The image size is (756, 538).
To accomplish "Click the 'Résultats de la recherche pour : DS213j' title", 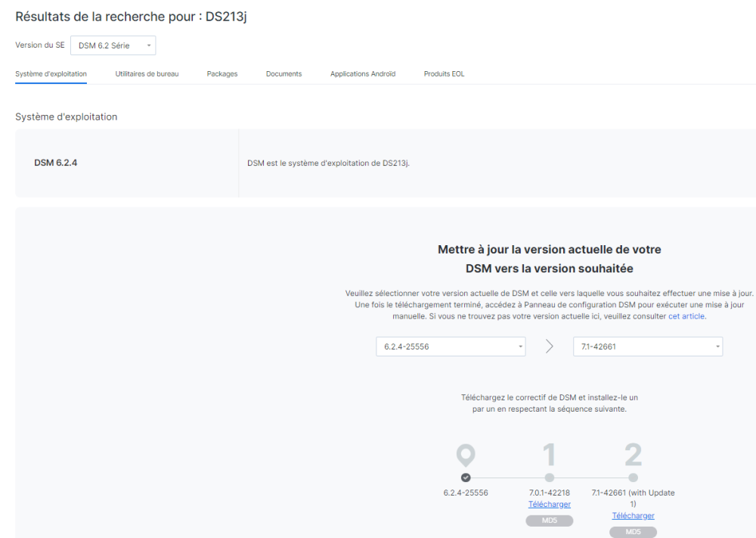I will [x=131, y=17].
